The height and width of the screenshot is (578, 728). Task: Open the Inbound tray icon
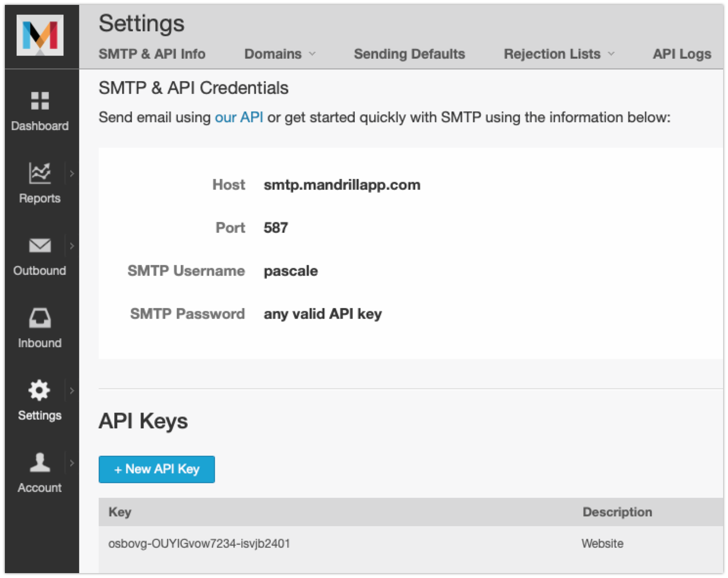[x=40, y=318]
